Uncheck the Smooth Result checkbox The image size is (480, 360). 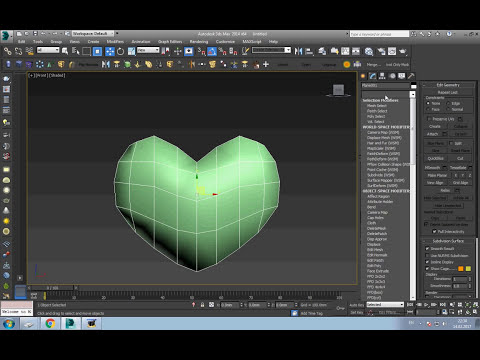pos(427,248)
